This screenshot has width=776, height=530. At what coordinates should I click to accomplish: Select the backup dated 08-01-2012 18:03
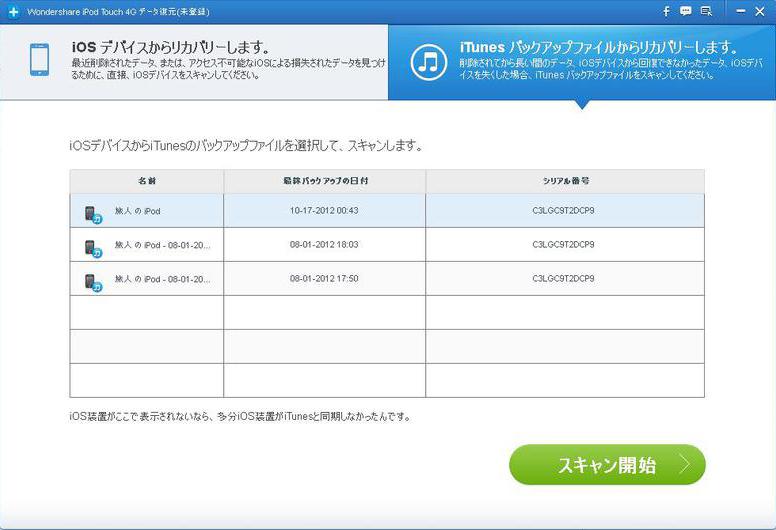(x=387, y=244)
